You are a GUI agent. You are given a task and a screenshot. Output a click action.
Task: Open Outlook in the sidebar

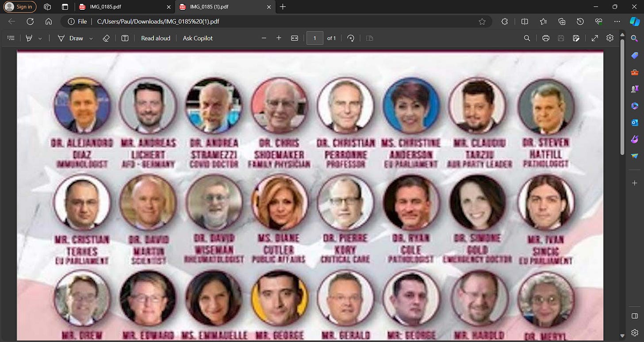[x=635, y=122]
